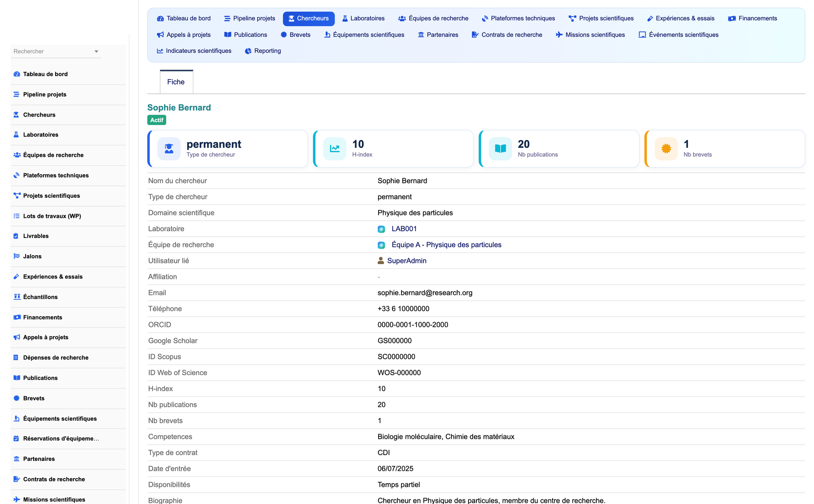Screen dimensions: 814x504
Task: Click the entry date 06/07/2025
Action: tap(395, 469)
